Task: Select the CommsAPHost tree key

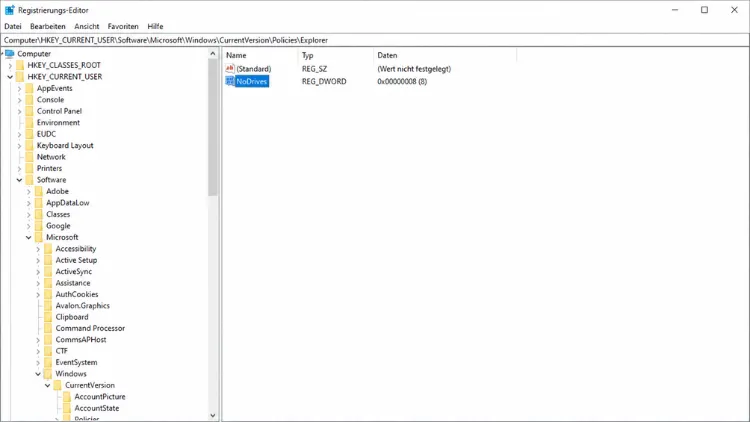Action: click(81, 340)
